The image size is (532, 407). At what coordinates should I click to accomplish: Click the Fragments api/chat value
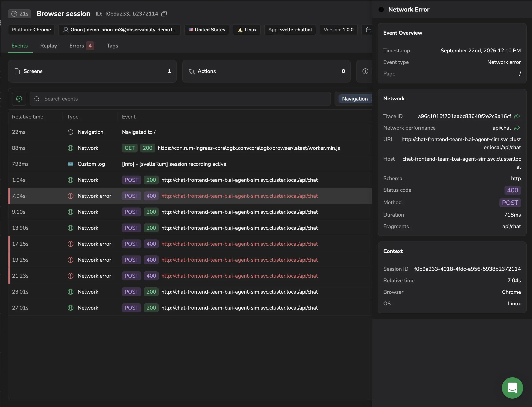511,226
